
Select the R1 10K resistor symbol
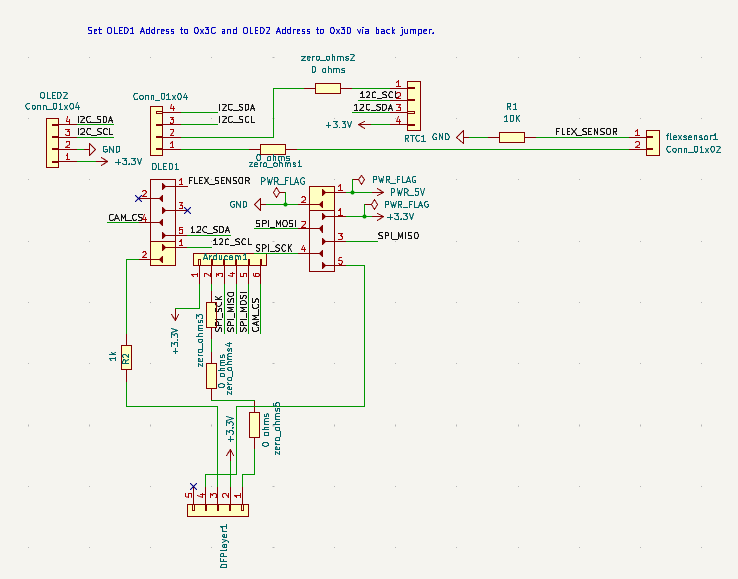(512, 137)
